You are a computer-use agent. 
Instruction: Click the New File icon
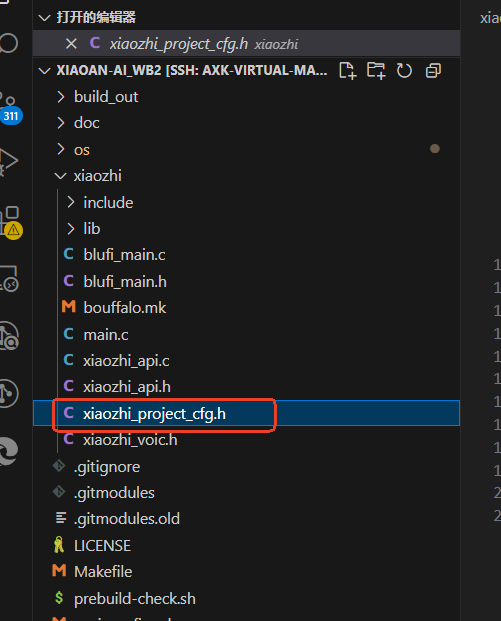click(348, 71)
